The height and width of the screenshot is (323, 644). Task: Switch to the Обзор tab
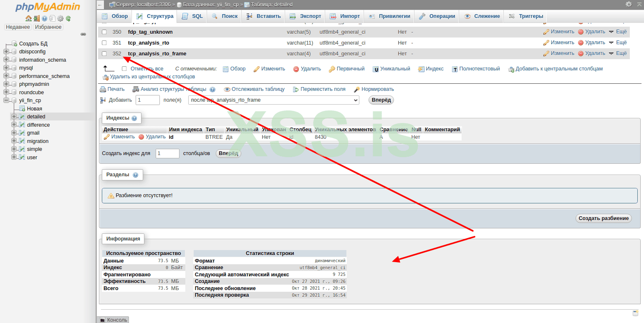[115, 16]
